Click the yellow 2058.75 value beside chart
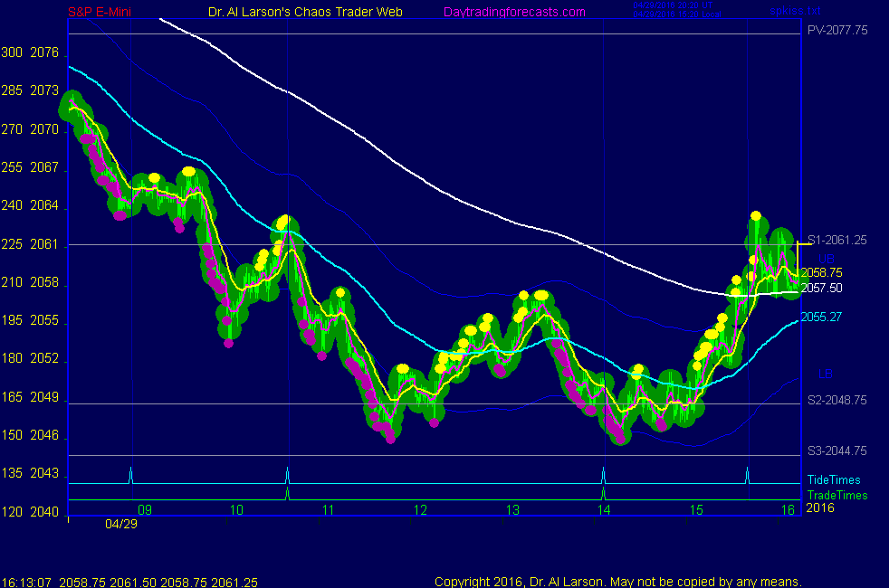This screenshot has width=889, height=588. tap(821, 272)
